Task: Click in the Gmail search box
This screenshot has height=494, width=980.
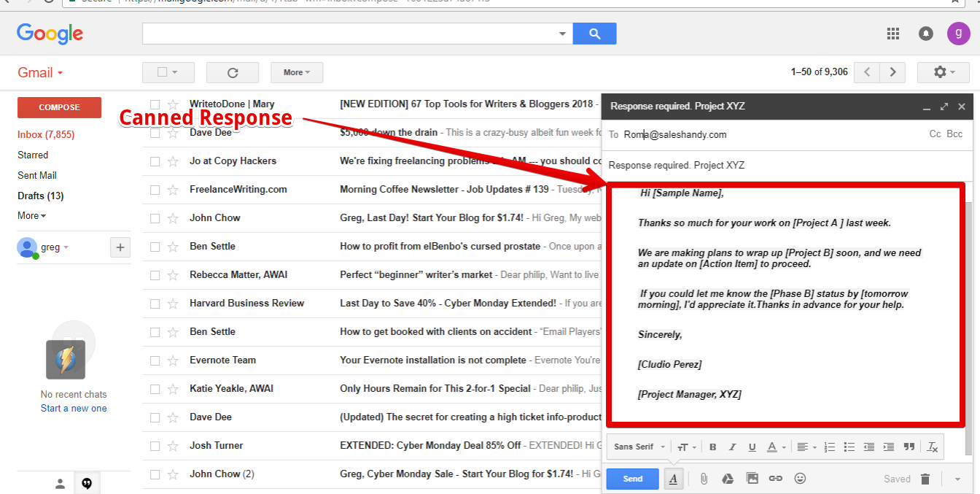Action: pyautogui.click(x=349, y=34)
